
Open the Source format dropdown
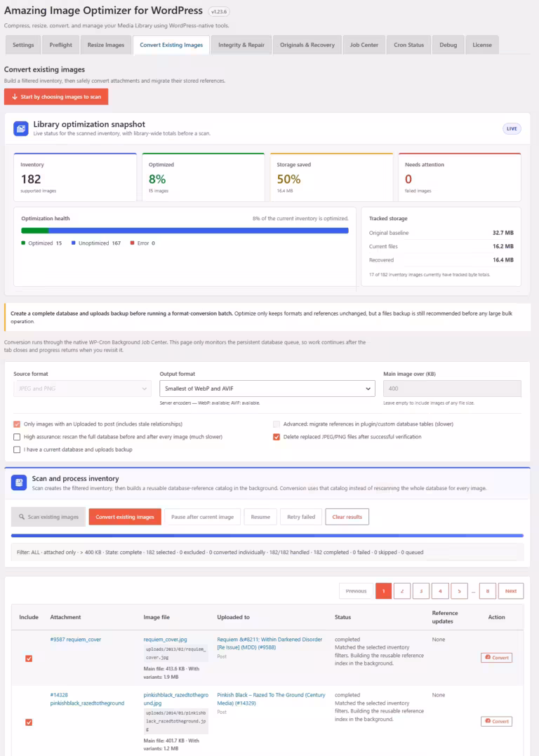click(x=83, y=389)
